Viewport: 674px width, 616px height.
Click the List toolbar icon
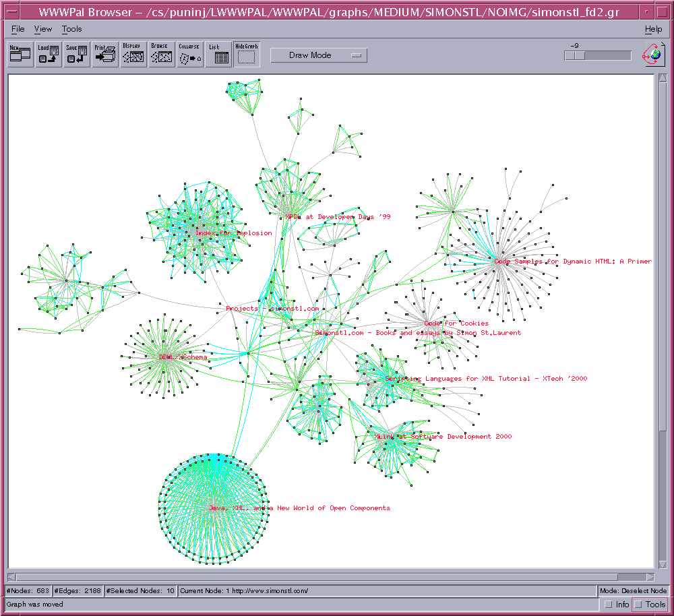[218, 54]
